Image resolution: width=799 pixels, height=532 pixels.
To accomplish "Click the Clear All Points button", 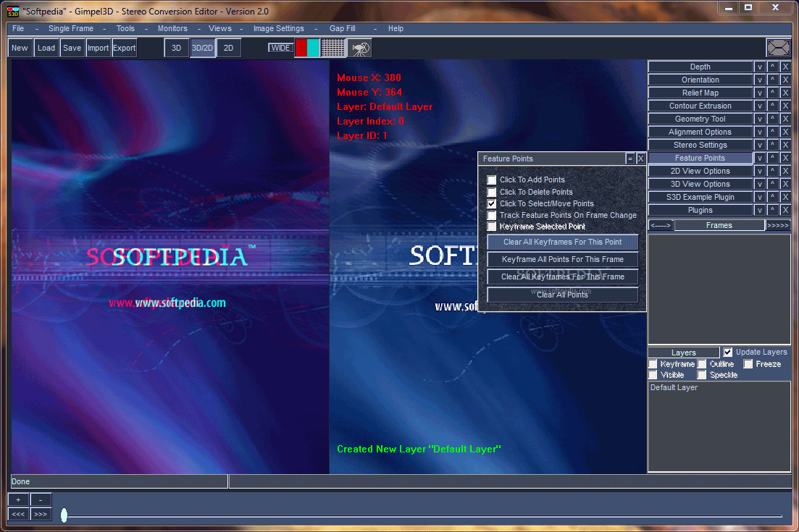I will (563, 295).
